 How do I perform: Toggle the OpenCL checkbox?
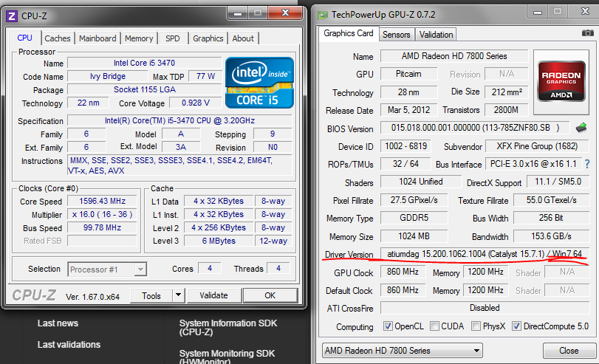[388, 326]
